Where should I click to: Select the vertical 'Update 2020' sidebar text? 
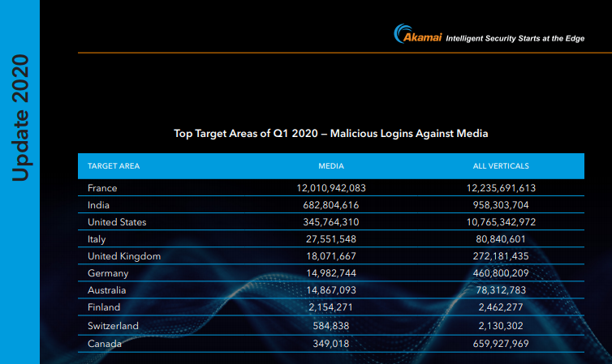20,118
